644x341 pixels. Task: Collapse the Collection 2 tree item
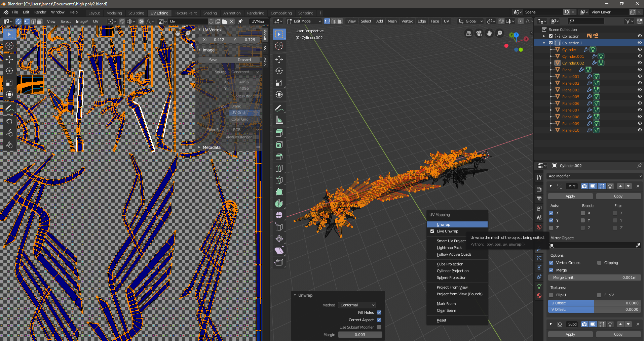(544, 43)
